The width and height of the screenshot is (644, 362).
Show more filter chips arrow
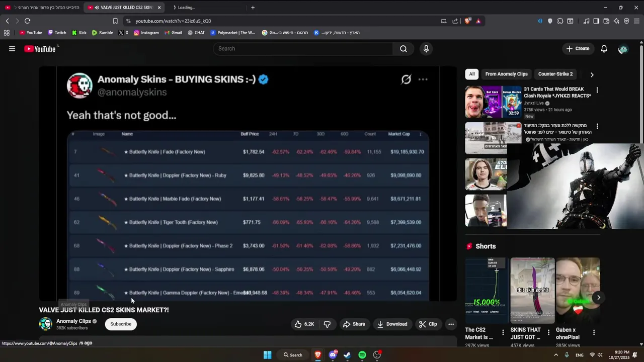pos(592,74)
